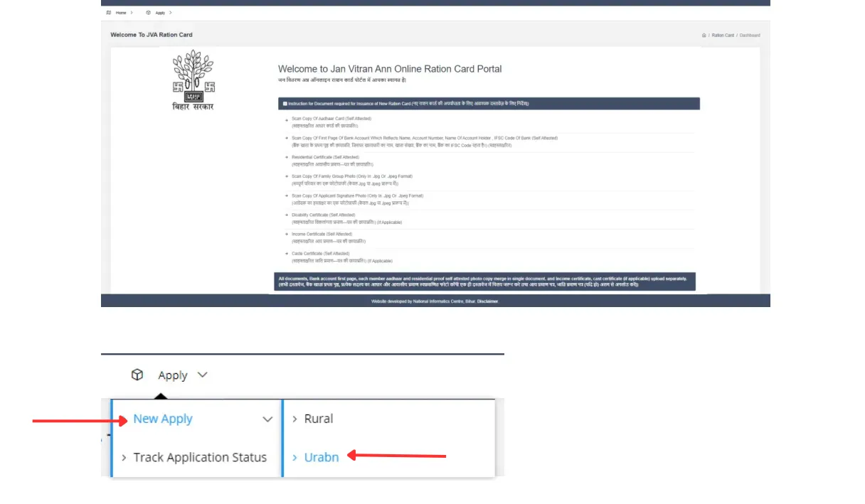Expand the small chevron after top Home menu
865x504 pixels.
[132, 13]
